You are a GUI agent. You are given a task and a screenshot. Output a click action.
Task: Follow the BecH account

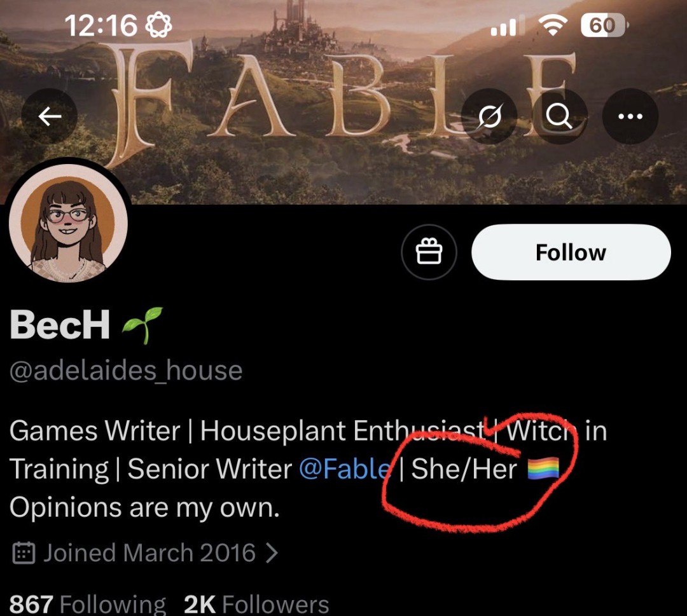tap(571, 252)
